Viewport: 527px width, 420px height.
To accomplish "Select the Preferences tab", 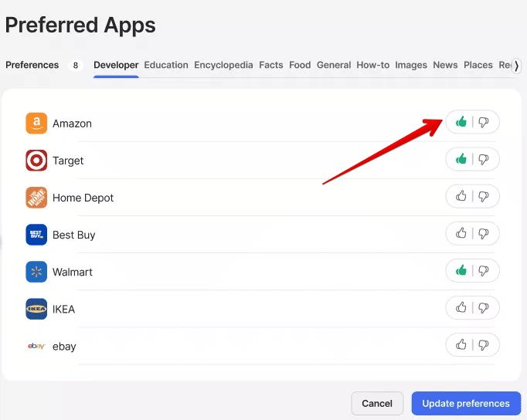I will 32,65.
